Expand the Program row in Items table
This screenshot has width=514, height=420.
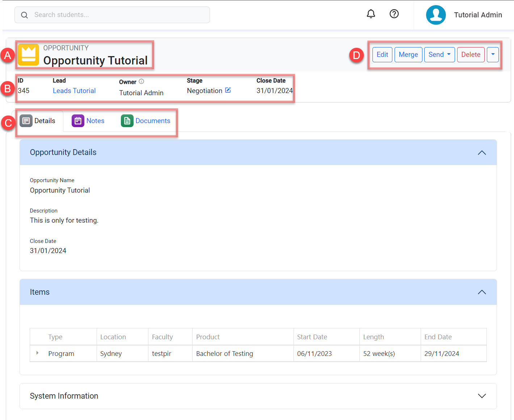click(37, 353)
